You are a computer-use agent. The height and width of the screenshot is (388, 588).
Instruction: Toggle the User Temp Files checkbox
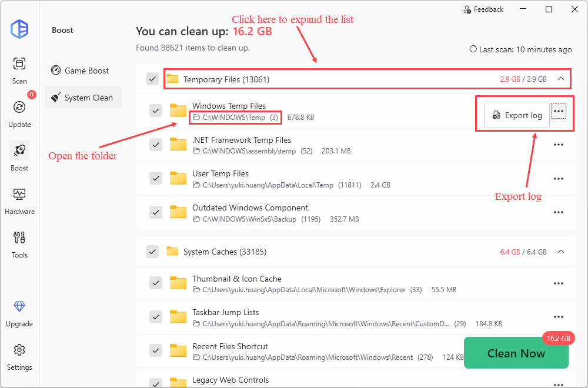coord(156,178)
